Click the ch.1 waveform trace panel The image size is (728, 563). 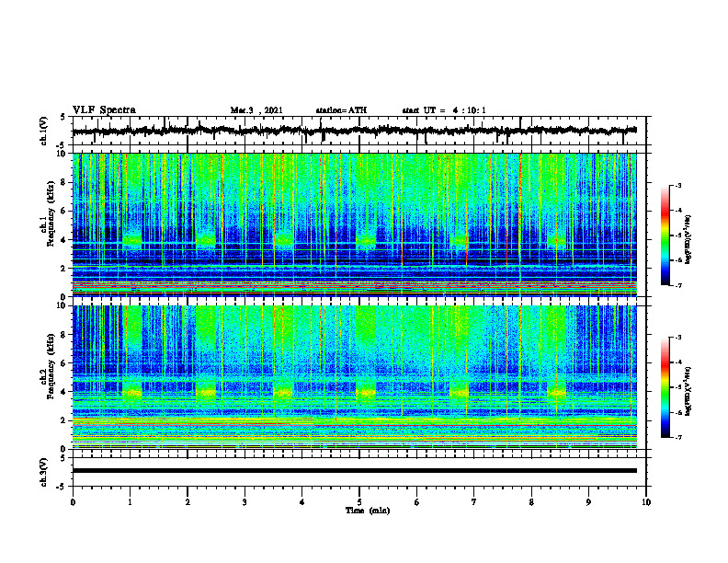(359, 131)
